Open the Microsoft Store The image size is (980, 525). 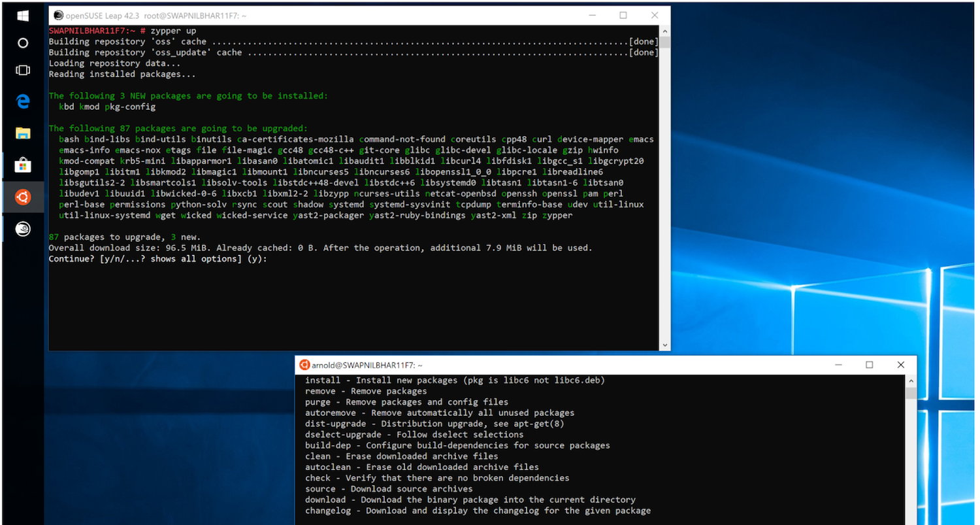(x=22, y=165)
